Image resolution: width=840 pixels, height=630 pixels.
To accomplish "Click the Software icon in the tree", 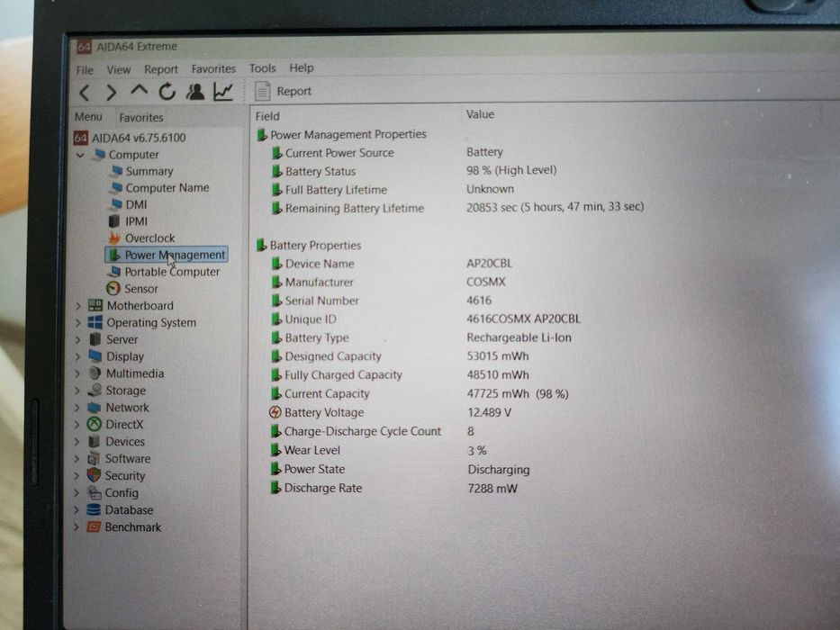I will click(x=94, y=459).
